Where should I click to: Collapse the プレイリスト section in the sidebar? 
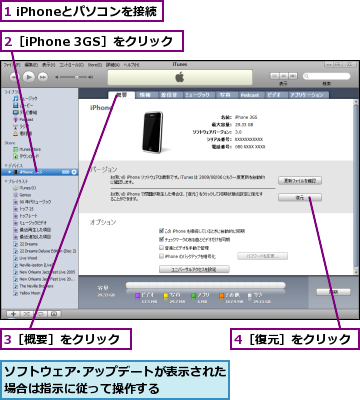pos(6,181)
